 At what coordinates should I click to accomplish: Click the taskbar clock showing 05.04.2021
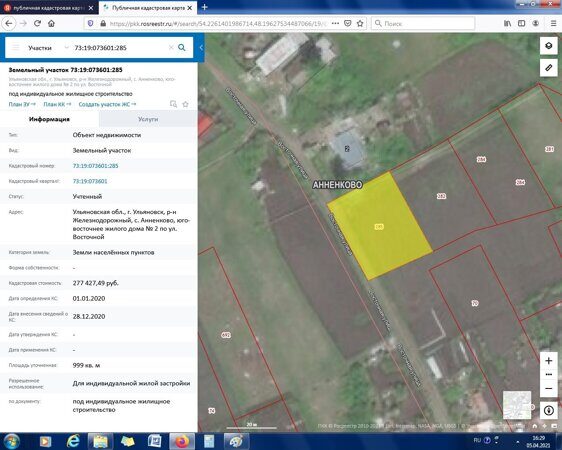pos(538,441)
